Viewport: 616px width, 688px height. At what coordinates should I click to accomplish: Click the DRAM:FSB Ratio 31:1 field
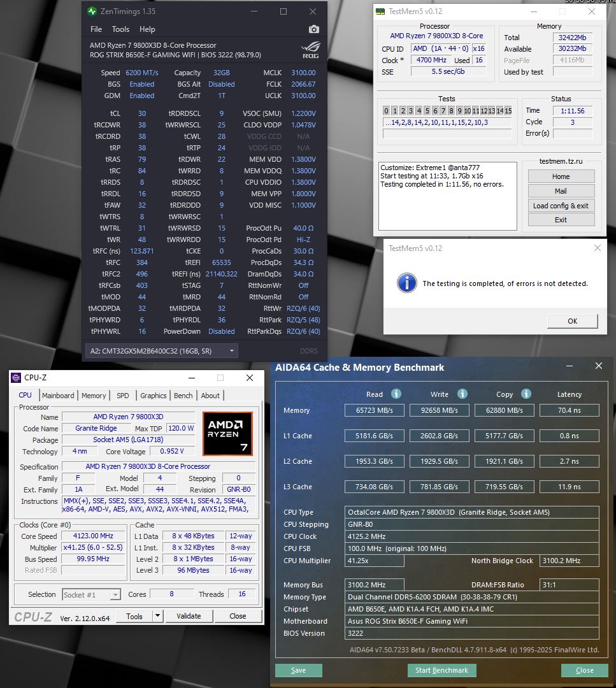point(569,584)
